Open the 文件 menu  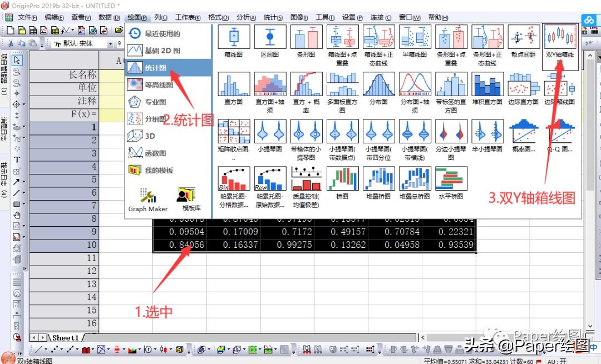[x=27, y=17]
